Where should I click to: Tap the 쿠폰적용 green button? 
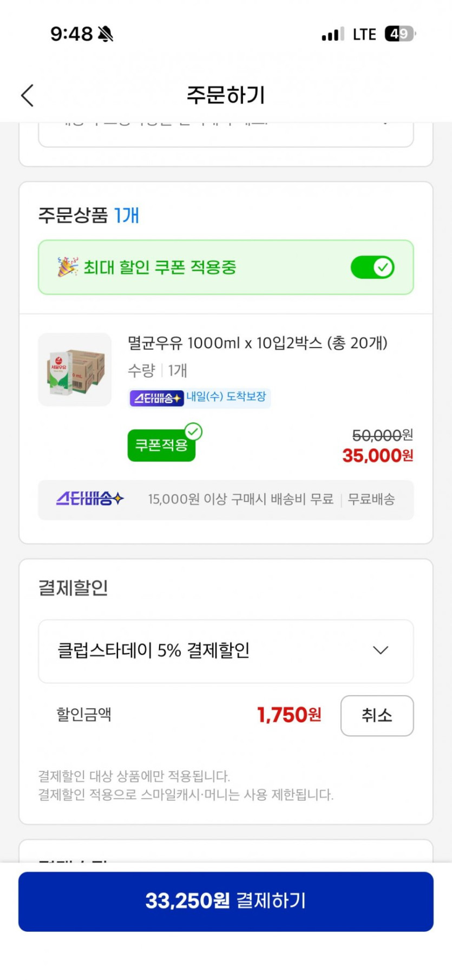coord(161,446)
